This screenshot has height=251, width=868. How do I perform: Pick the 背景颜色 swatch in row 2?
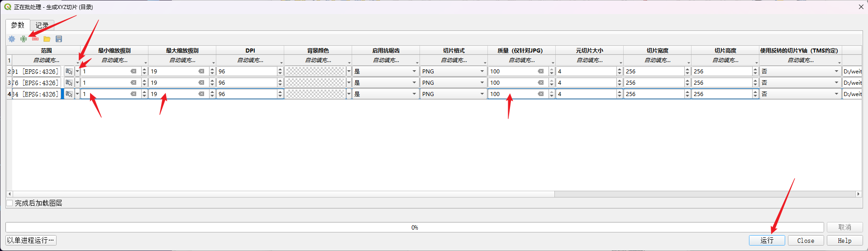pyautogui.click(x=315, y=72)
